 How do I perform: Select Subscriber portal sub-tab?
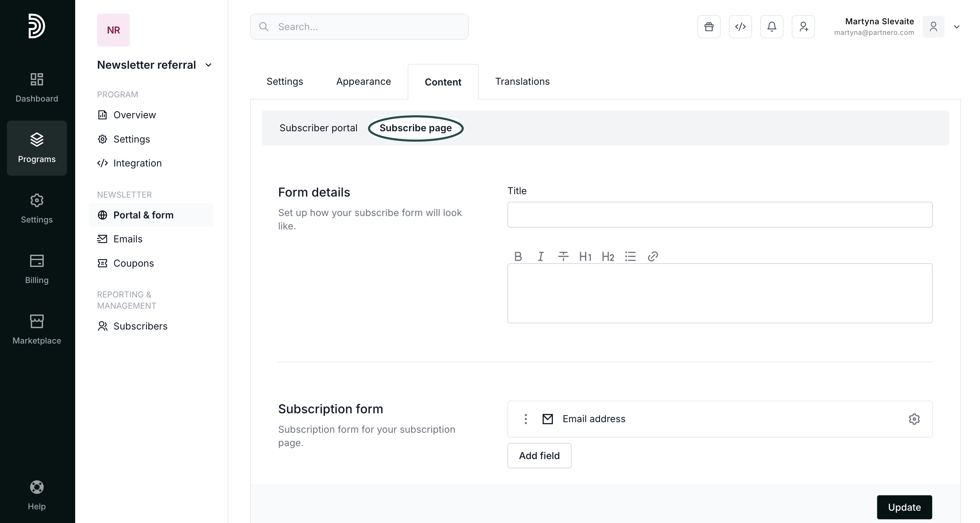(x=318, y=128)
